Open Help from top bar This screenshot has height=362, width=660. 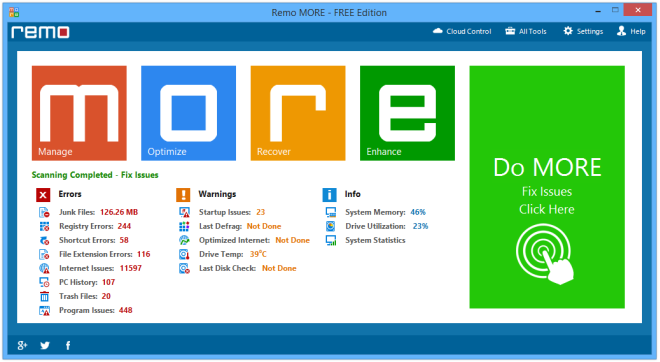631,31
